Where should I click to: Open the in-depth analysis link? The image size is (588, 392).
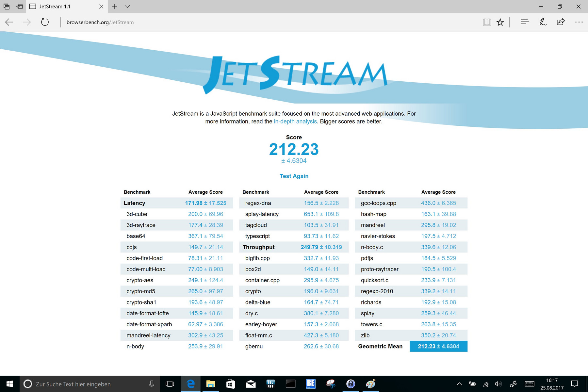295,121
